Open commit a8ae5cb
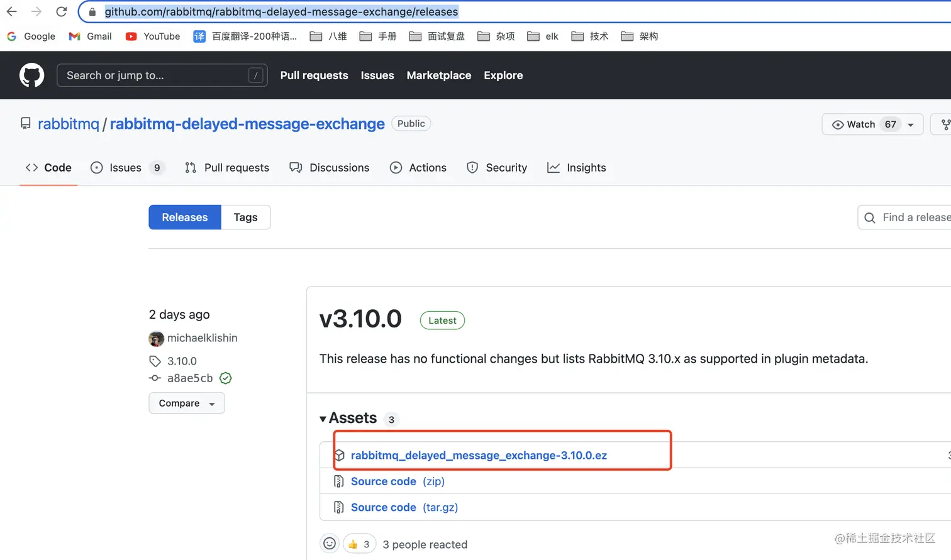The image size is (951, 560). coord(190,378)
